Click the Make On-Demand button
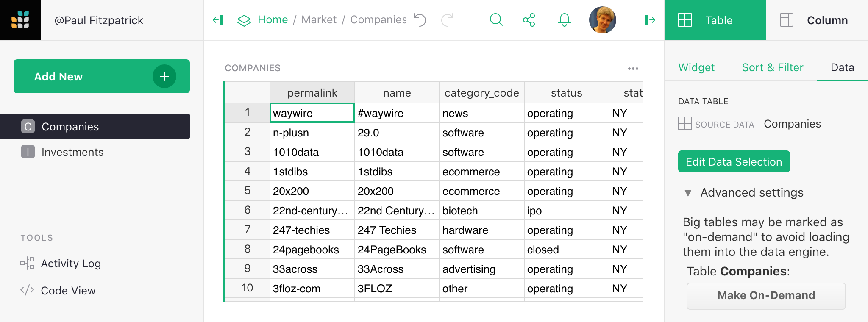This screenshot has width=868, height=322. (x=766, y=296)
